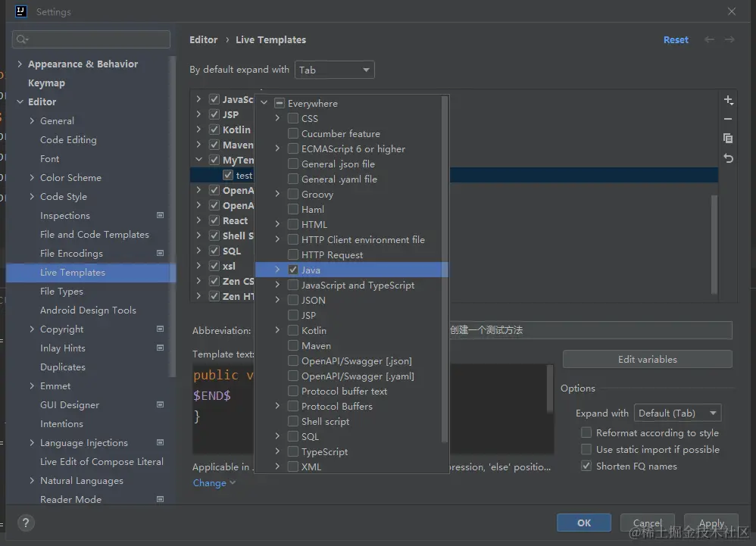Open File and Code Templates page

(95, 234)
